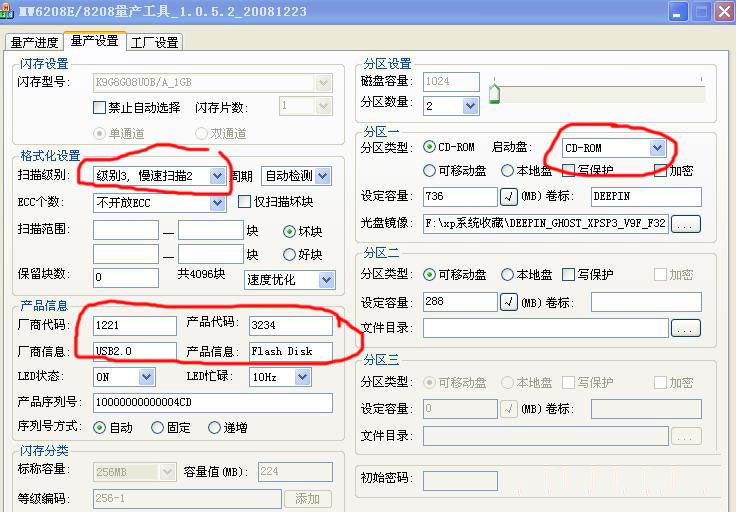736x512 pixels.
Task: Click the app icon in the title bar
Action: [7, 10]
